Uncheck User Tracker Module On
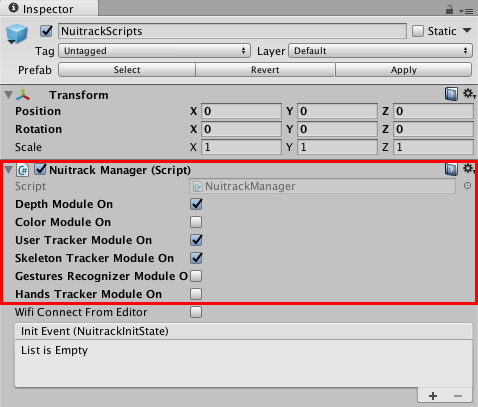Image resolution: width=478 pixels, height=407 pixels. (x=196, y=240)
